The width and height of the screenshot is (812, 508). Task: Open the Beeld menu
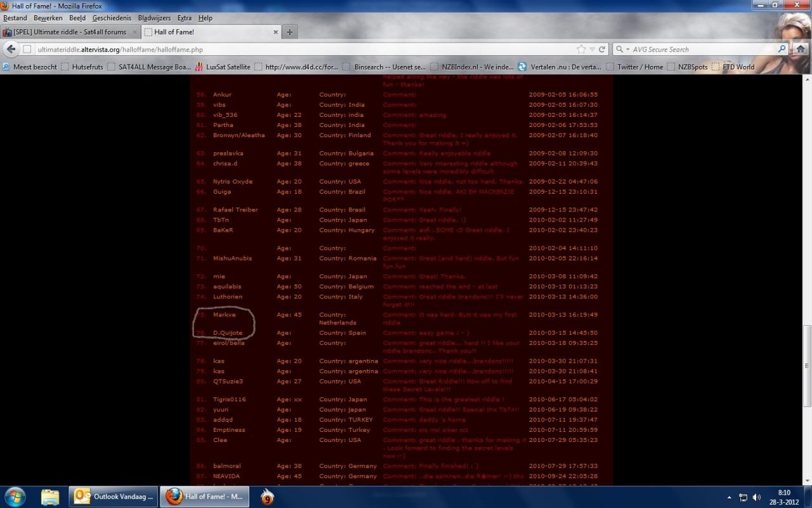(x=77, y=18)
